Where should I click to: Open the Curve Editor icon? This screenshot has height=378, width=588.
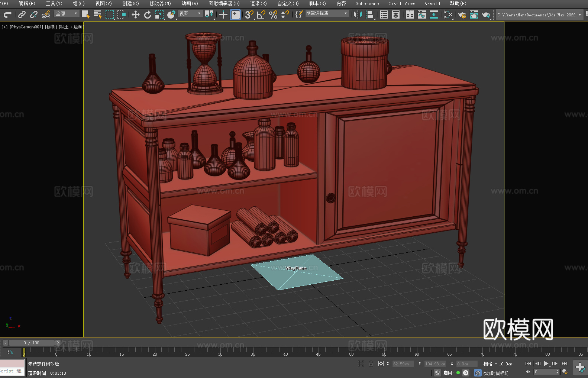click(422, 14)
